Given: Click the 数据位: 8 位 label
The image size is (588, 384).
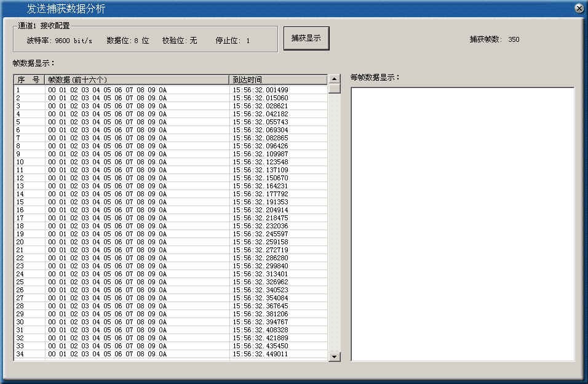Looking at the screenshot, I should point(127,41).
